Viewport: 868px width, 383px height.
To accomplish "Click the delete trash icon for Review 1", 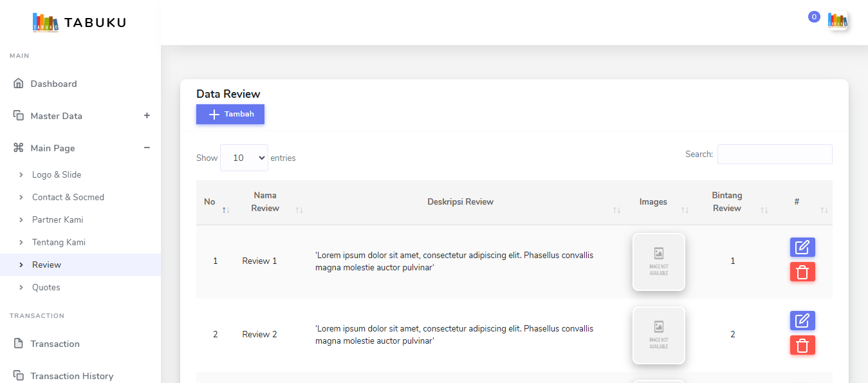I will pyautogui.click(x=802, y=272).
